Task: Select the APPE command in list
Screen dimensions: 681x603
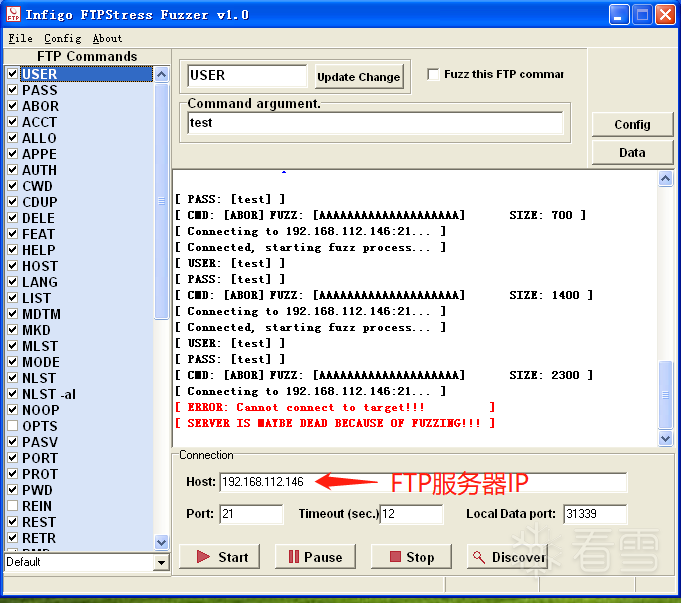Action: click(x=40, y=154)
